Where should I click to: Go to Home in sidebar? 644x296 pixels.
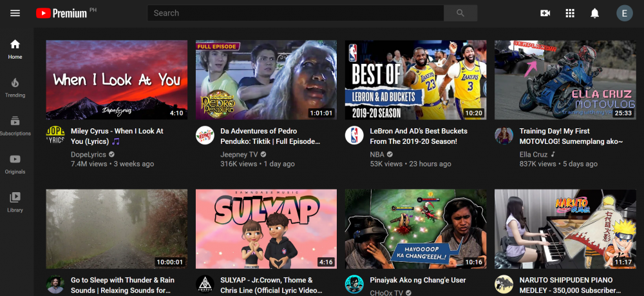[15, 49]
